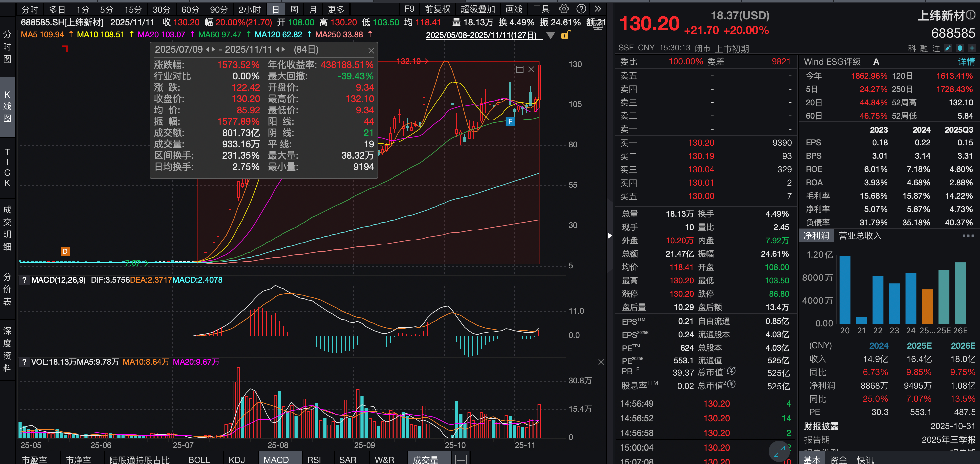
Task: Open the 更多 period dropdown
Action: click(x=336, y=10)
